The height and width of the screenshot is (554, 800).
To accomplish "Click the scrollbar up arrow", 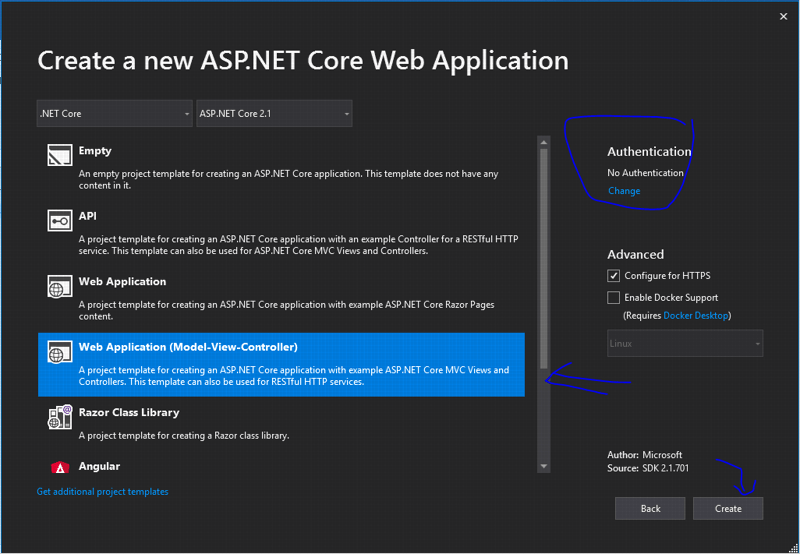I will pyautogui.click(x=543, y=142).
